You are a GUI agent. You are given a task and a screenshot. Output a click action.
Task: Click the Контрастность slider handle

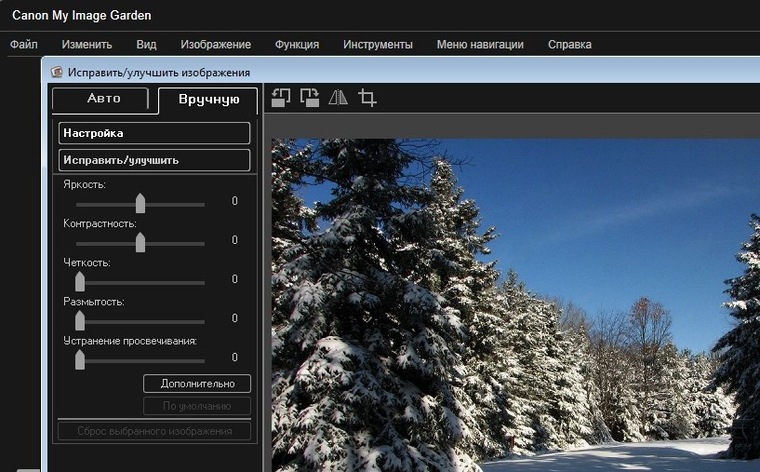140,242
